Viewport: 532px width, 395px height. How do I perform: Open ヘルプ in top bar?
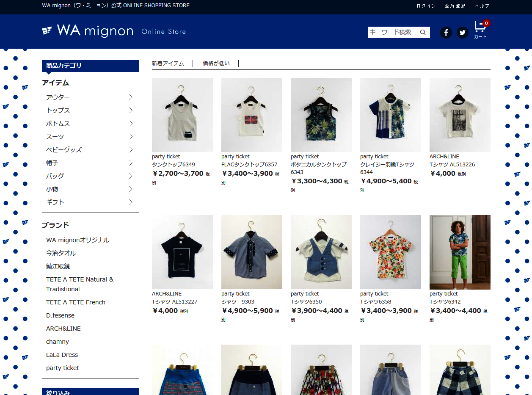[x=482, y=6]
